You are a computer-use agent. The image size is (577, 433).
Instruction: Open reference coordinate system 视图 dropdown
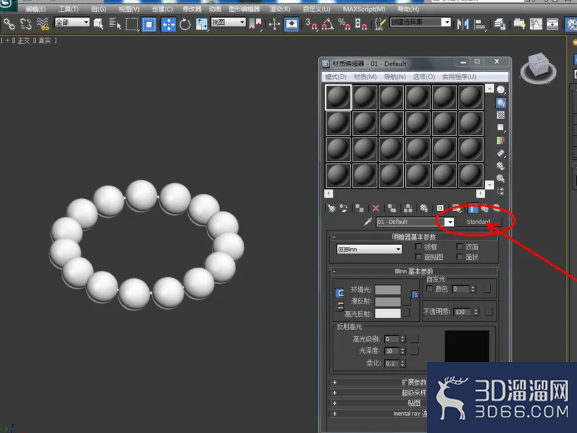[228, 22]
